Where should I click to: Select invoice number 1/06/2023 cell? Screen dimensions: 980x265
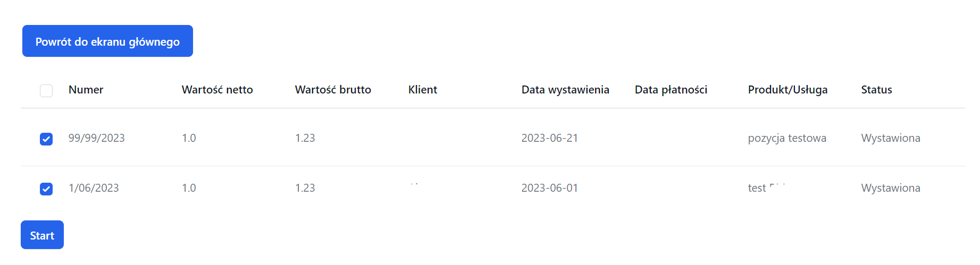(94, 188)
